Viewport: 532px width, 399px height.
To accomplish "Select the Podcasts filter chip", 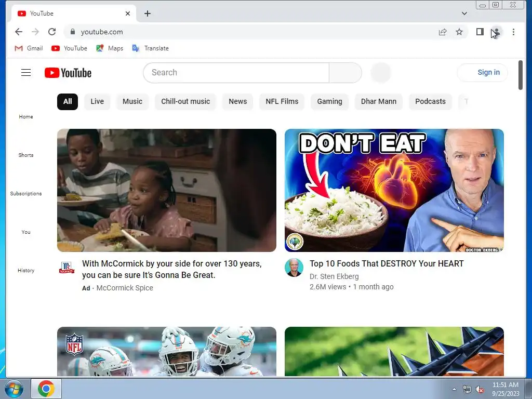I will click(430, 101).
